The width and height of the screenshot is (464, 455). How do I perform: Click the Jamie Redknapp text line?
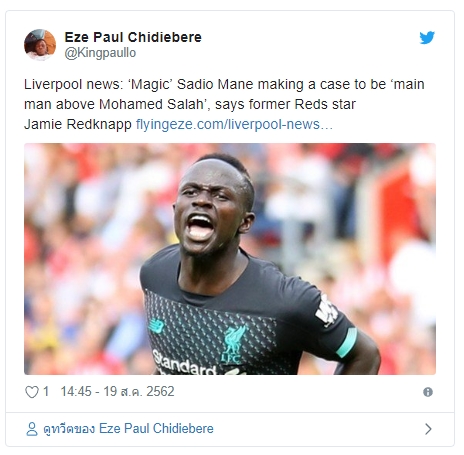(x=78, y=124)
